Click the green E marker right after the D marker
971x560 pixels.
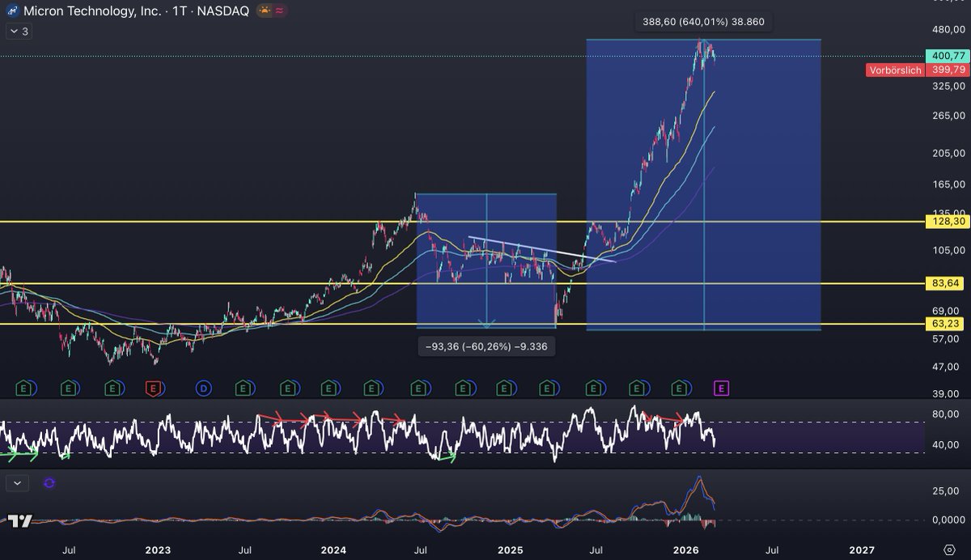(241, 388)
